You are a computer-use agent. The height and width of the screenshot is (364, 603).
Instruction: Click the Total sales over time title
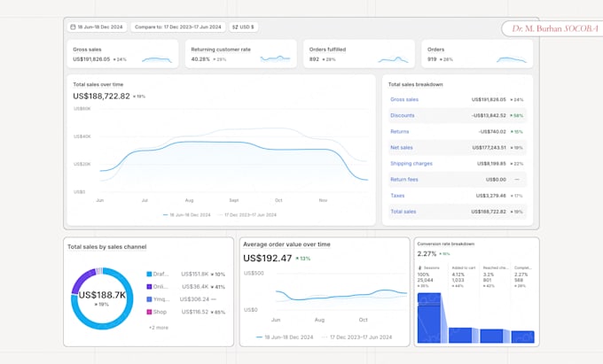pos(98,84)
